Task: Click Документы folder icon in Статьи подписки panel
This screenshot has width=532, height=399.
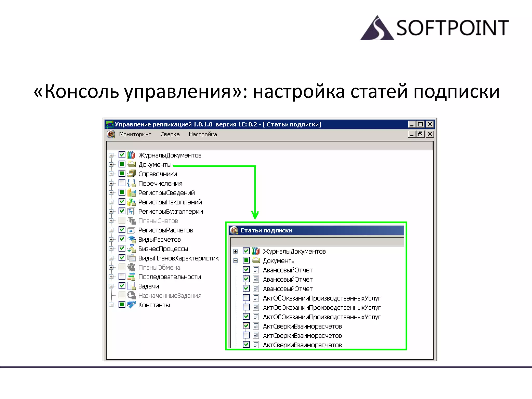Action: [256, 260]
